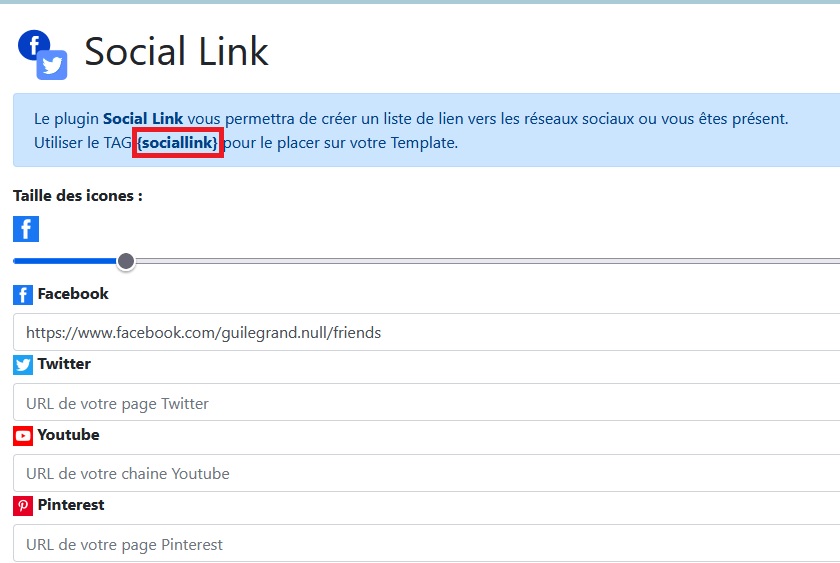Click the Facebook preview icon below Taille des icones

[26, 229]
